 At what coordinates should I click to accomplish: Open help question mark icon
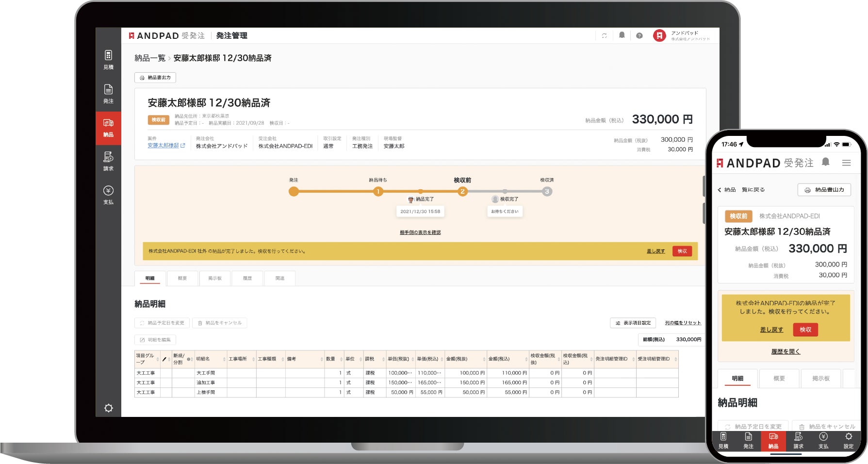(x=639, y=35)
